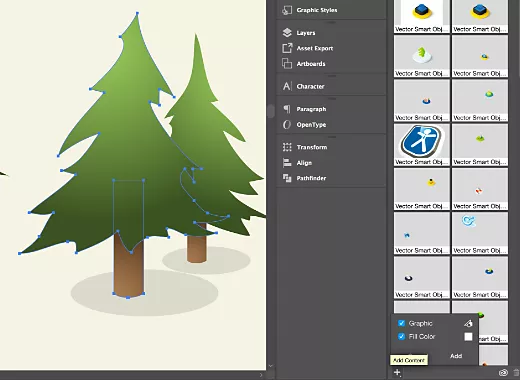Select the blue button thumbnail with white background

click(x=422, y=16)
